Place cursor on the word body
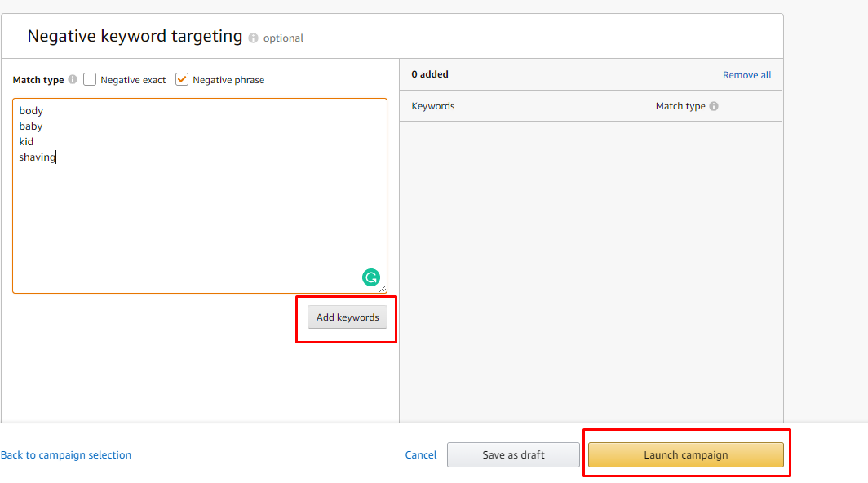 (31, 111)
